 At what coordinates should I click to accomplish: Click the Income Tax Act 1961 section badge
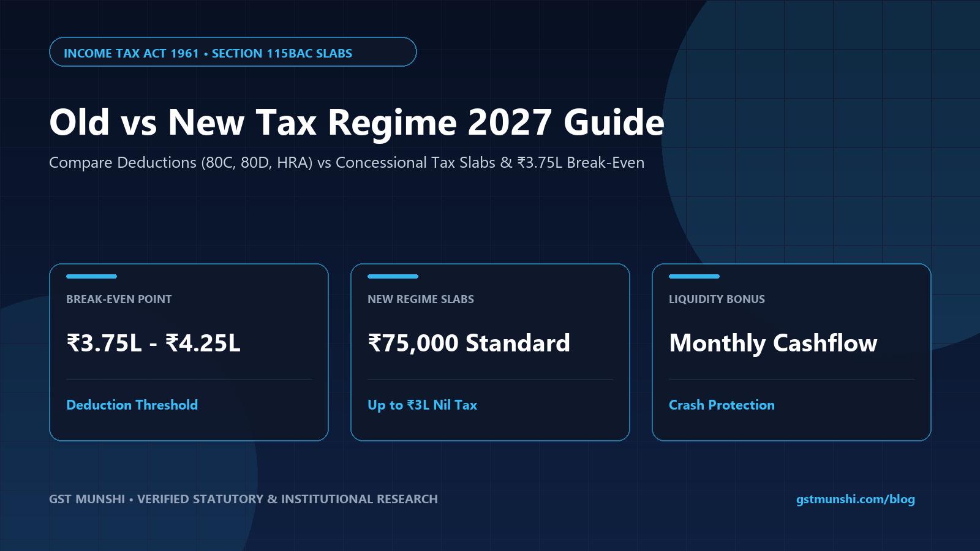(x=233, y=52)
